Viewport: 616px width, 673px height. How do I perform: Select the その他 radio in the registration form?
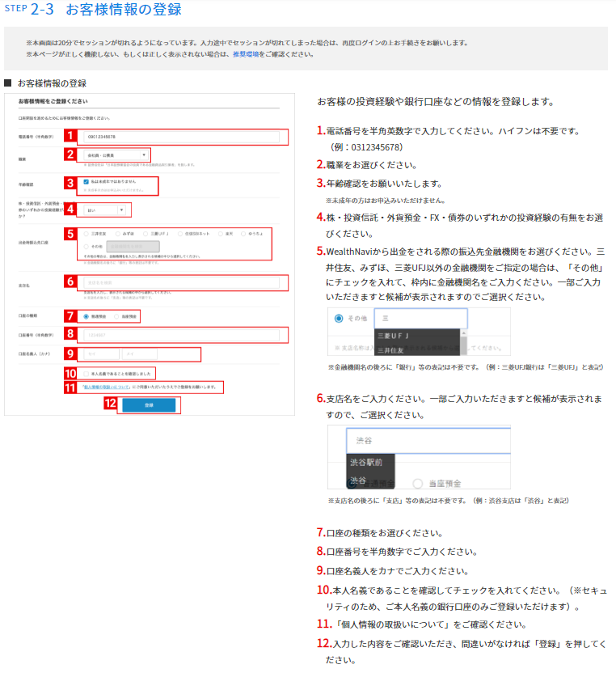pos(86,247)
